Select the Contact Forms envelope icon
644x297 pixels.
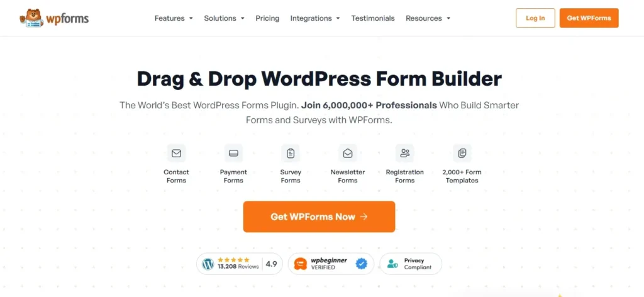click(x=177, y=154)
